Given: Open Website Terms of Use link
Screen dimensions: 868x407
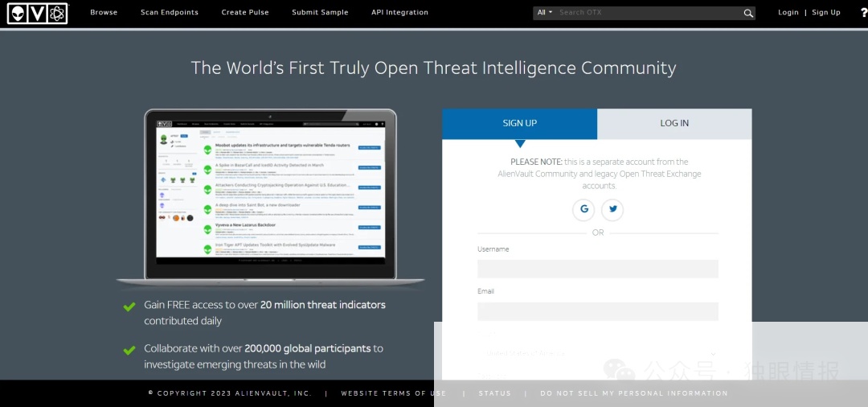Looking at the screenshot, I should [x=394, y=393].
